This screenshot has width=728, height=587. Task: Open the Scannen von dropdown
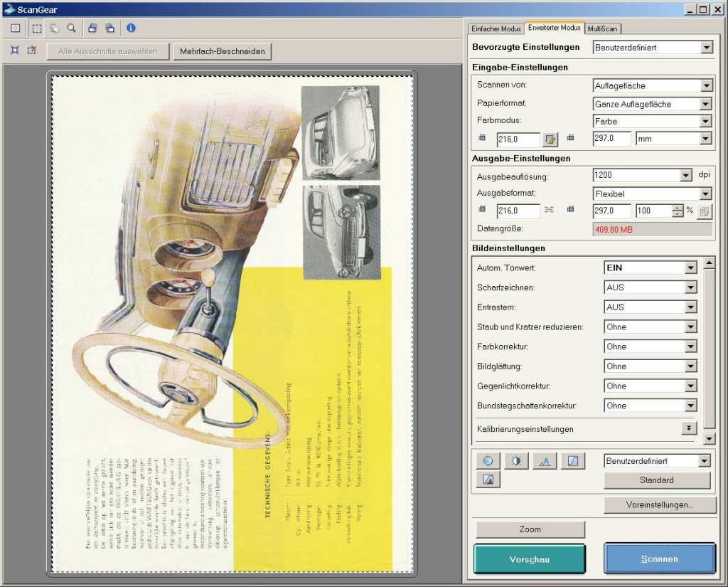pos(653,85)
